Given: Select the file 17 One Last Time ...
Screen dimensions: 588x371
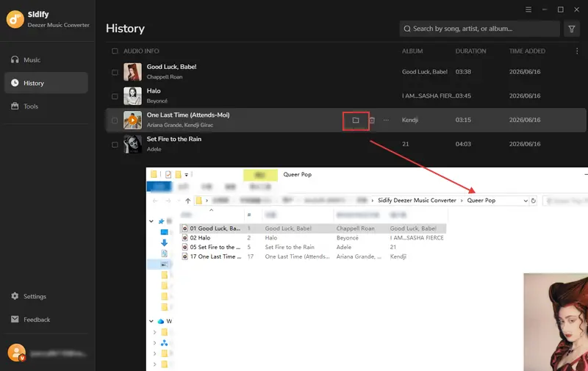Looking at the screenshot, I should [x=212, y=256].
